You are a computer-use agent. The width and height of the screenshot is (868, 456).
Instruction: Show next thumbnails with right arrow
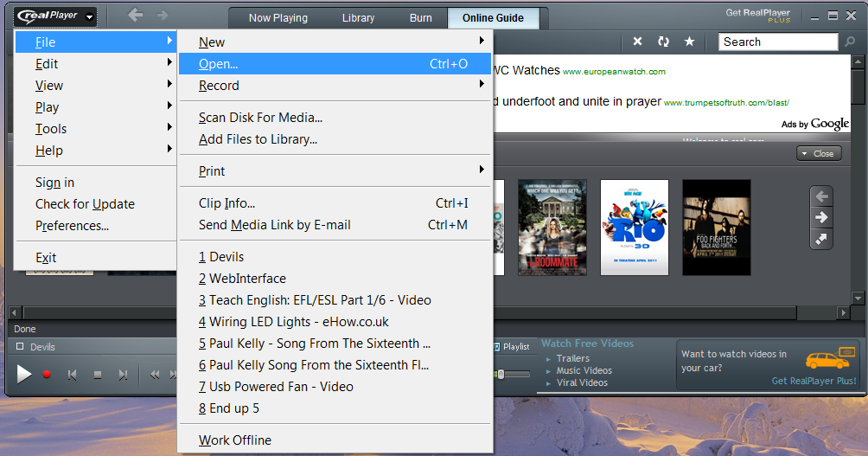[x=821, y=217]
